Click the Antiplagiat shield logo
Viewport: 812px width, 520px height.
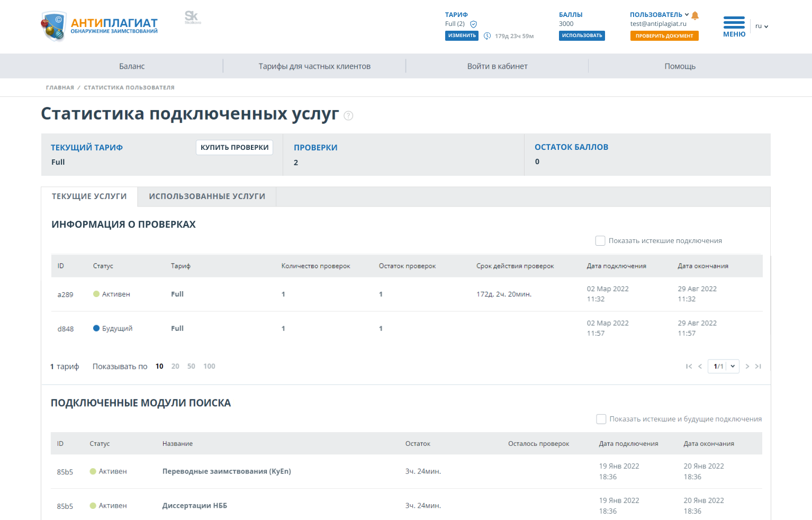[x=53, y=26]
